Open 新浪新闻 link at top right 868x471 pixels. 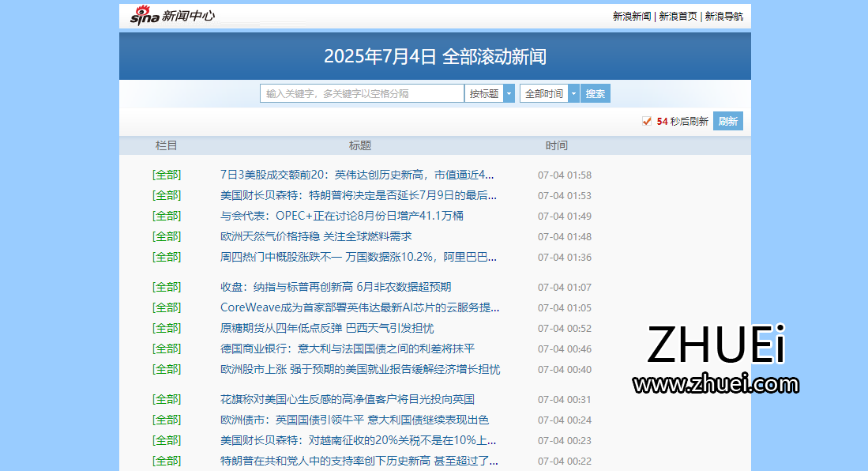click(629, 16)
